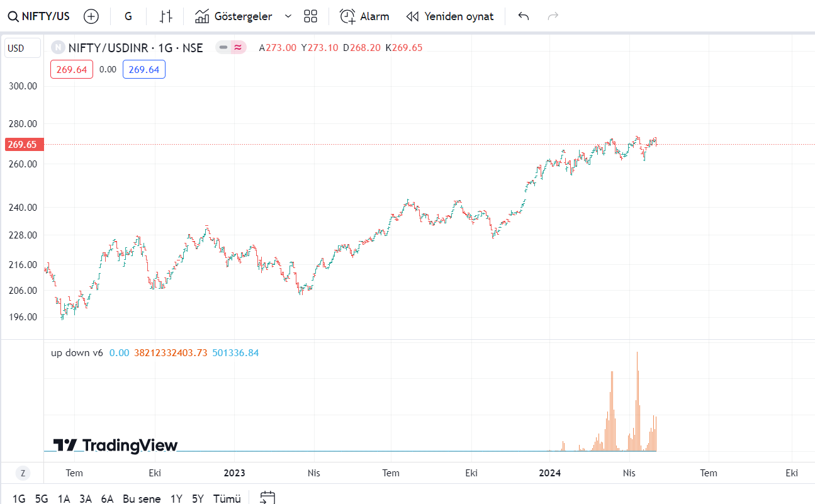Viewport: 815px width, 504px height.
Task: Click the blue 269.64 buy price button
Action: point(144,69)
